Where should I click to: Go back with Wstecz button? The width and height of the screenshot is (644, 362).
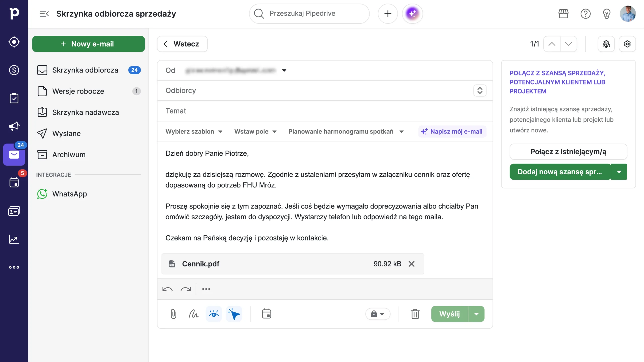(x=182, y=44)
